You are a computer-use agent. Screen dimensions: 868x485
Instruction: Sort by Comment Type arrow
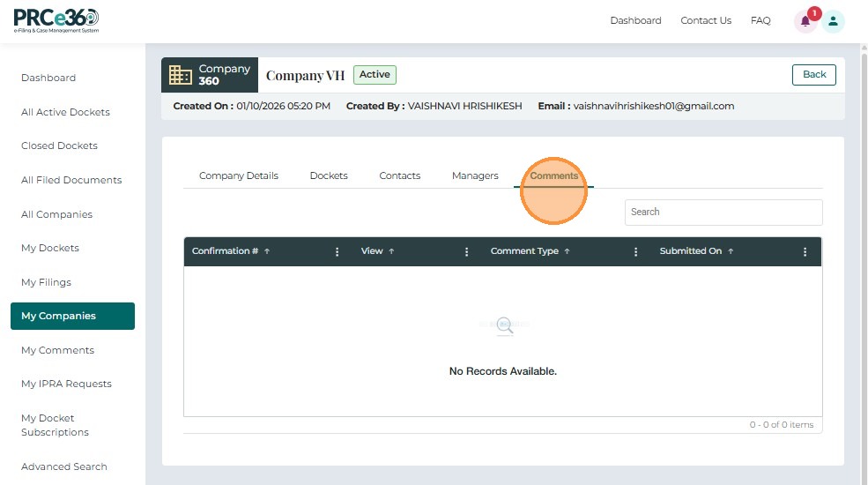[x=567, y=251]
